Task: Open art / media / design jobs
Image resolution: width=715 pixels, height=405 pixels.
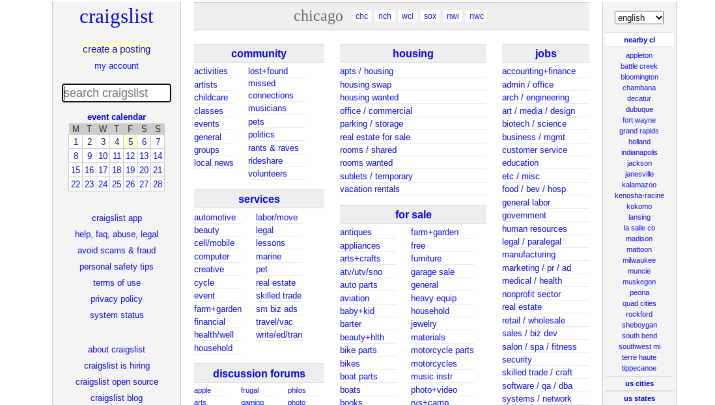Action: pyautogui.click(x=538, y=111)
